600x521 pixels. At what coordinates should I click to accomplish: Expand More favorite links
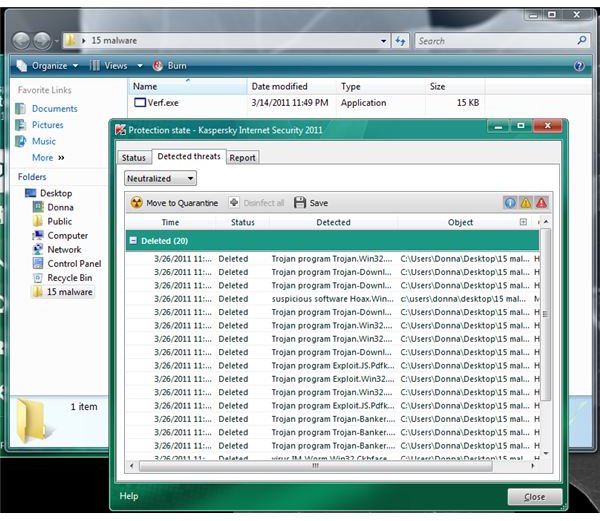point(48,158)
